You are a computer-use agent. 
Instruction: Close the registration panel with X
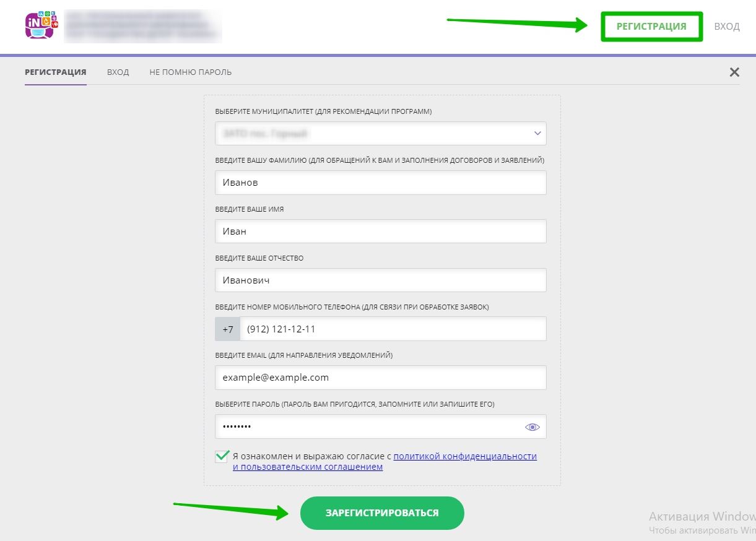click(x=734, y=72)
